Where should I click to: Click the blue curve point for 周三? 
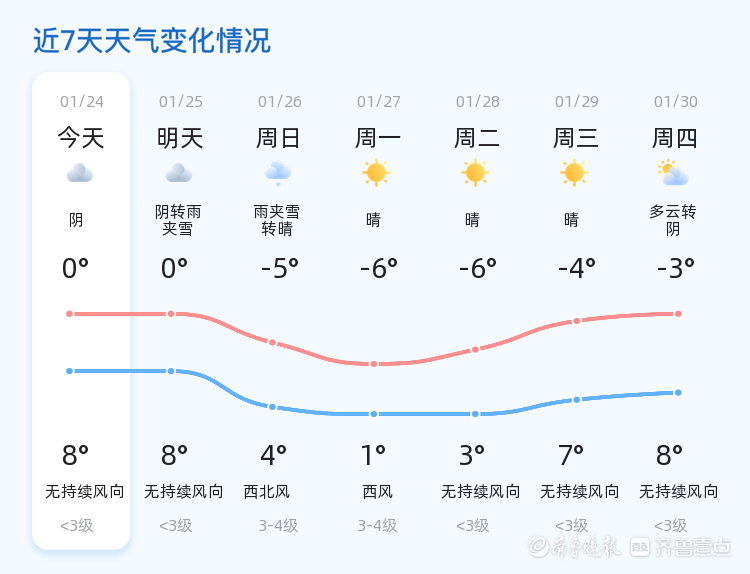[x=577, y=400]
